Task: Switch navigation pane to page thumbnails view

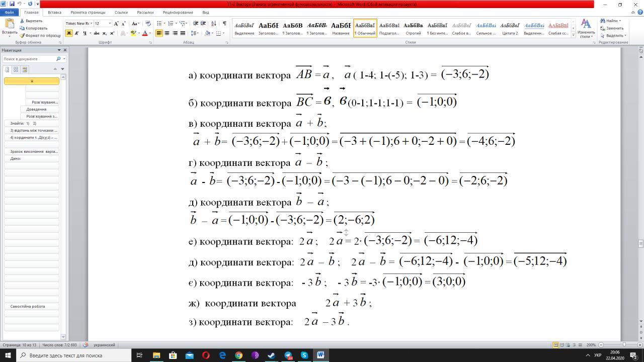Action: pos(16,69)
